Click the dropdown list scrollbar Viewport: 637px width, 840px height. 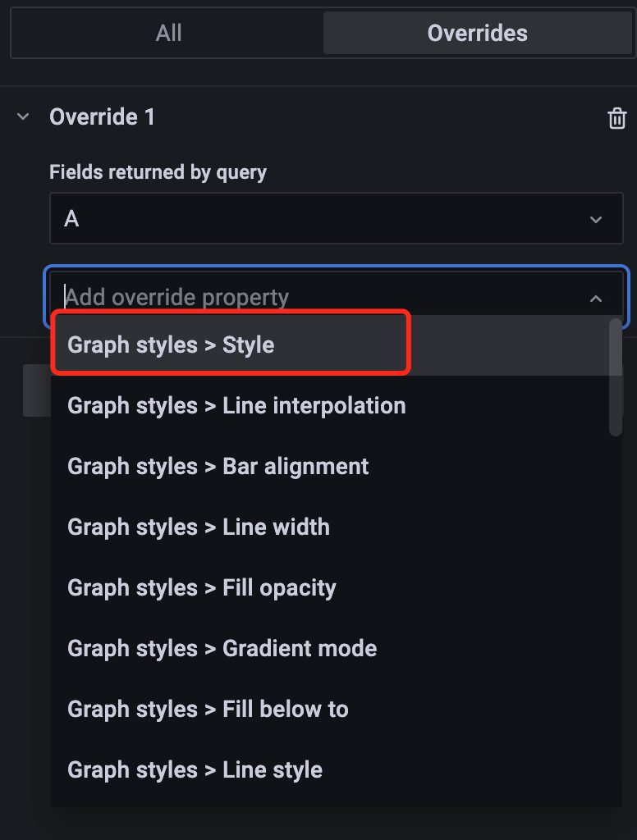coord(616,377)
